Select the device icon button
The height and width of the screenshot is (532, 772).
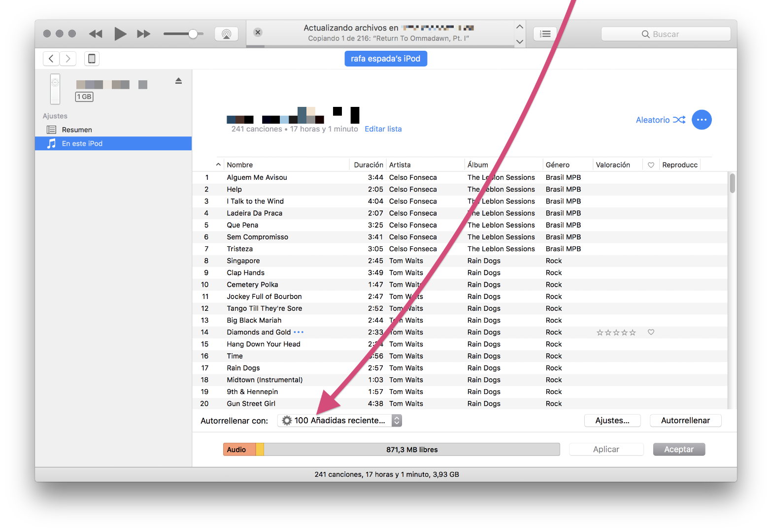(92, 59)
